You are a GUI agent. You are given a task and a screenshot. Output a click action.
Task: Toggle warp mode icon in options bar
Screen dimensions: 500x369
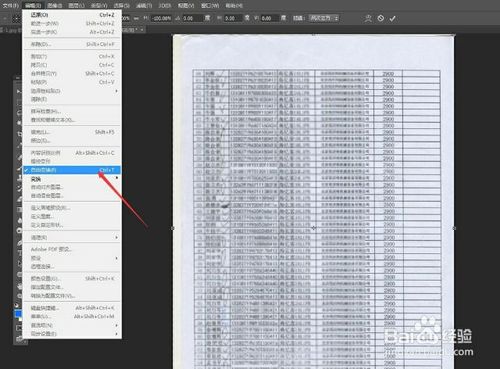368,18
